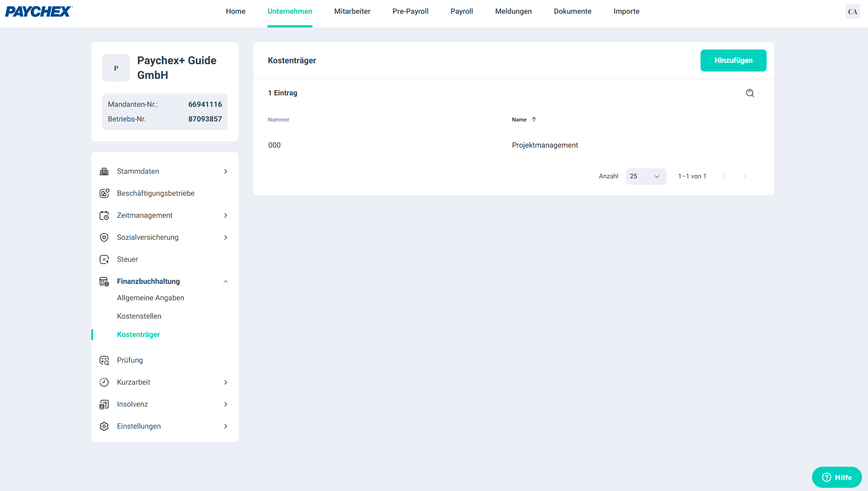Expand the Insolvenz chevron
This screenshot has height=491, width=868.
226,404
